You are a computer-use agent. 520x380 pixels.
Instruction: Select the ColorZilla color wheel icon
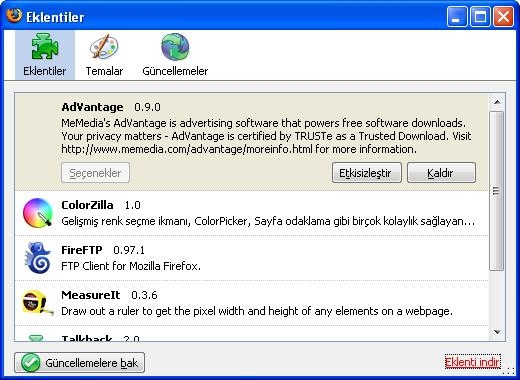(x=38, y=213)
